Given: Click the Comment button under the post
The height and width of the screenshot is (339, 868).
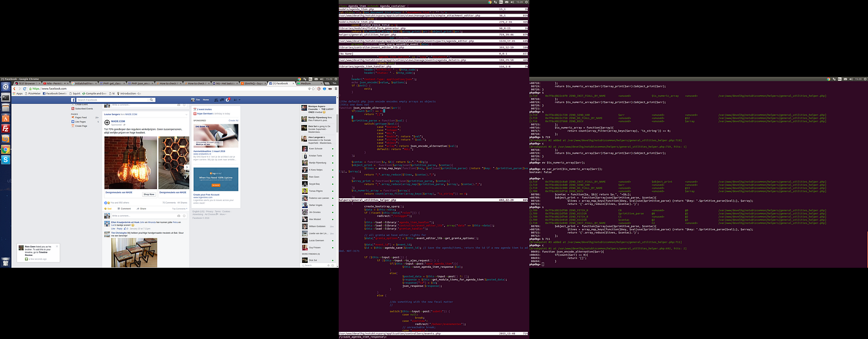Looking at the screenshot, I should [x=124, y=209].
